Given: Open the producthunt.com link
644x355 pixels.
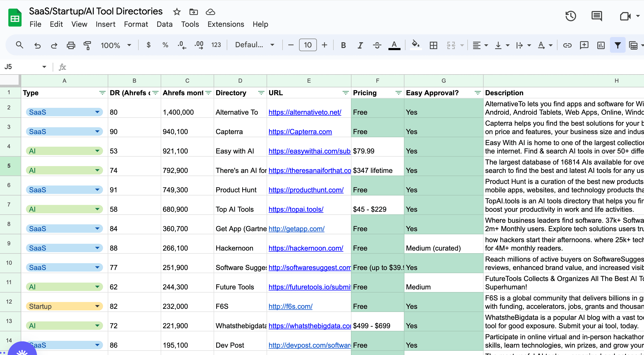Looking at the screenshot, I should click(306, 190).
